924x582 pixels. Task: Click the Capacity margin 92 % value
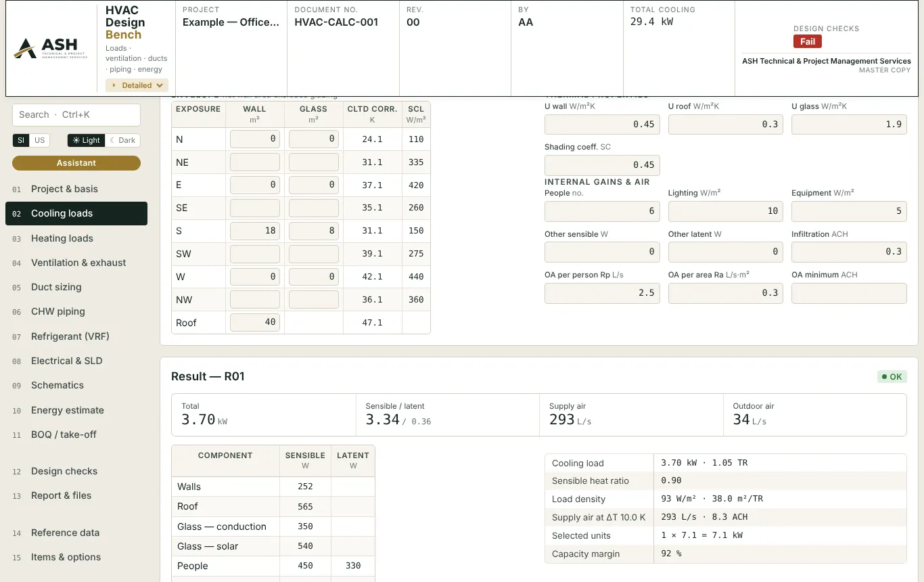[x=671, y=554]
